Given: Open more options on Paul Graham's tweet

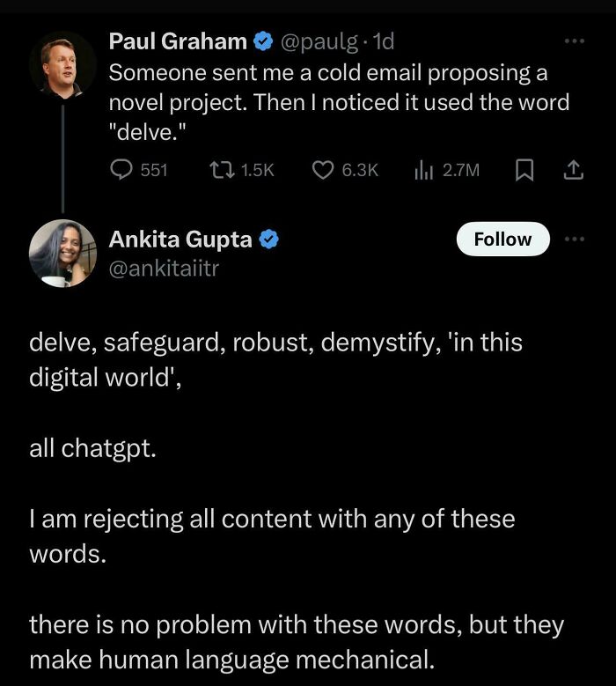Looking at the screenshot, I should 574,41.
